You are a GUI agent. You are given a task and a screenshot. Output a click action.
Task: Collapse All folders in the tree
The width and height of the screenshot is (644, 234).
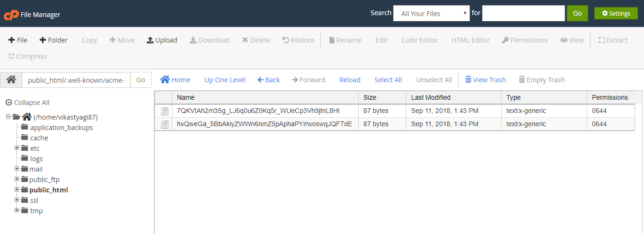[x=27, y=103]
